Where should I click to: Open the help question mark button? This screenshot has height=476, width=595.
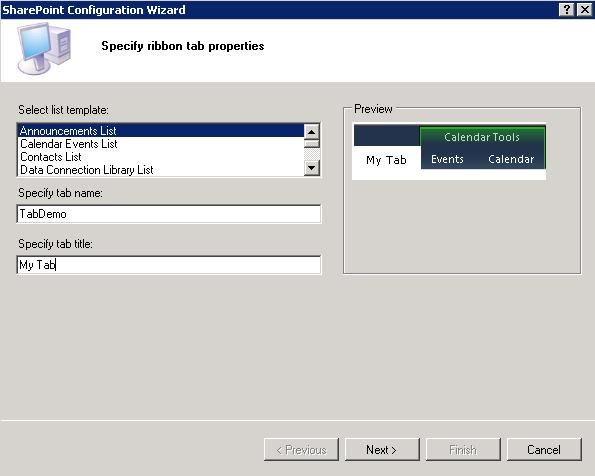[567, 9]
